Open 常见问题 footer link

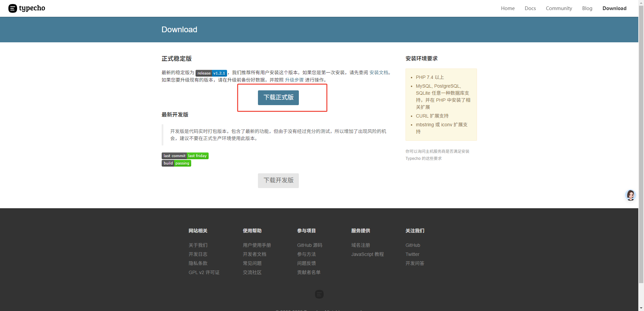[252, 263]
